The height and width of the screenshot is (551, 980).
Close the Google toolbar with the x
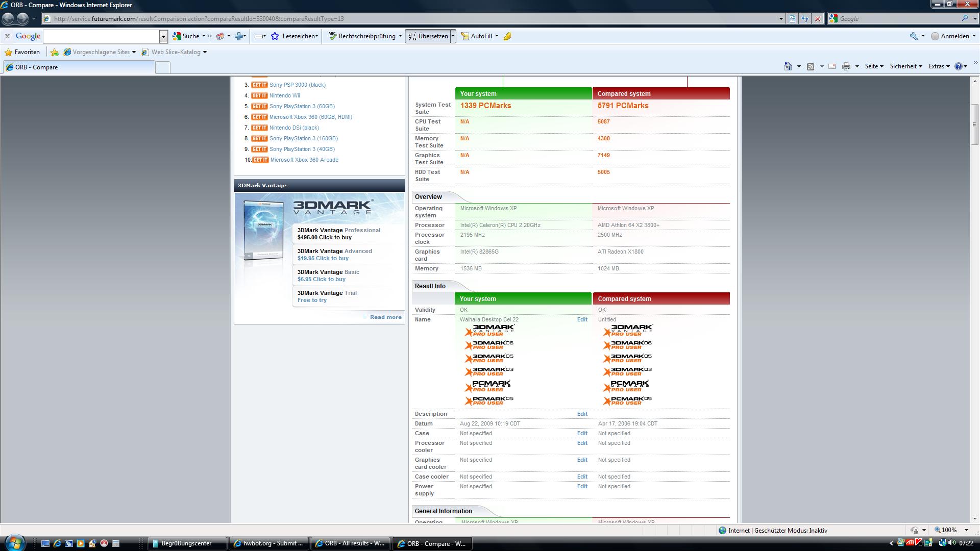[x=7, y=36]
